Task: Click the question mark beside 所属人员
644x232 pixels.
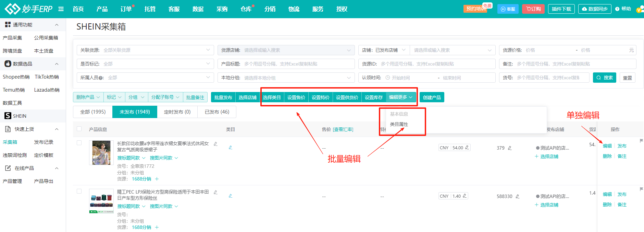Action: 101,78
